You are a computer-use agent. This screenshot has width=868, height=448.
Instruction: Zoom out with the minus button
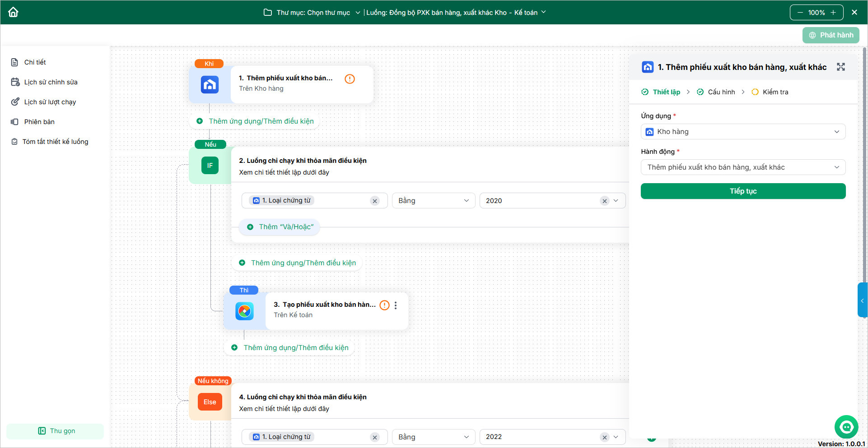[x=800, y=13]
